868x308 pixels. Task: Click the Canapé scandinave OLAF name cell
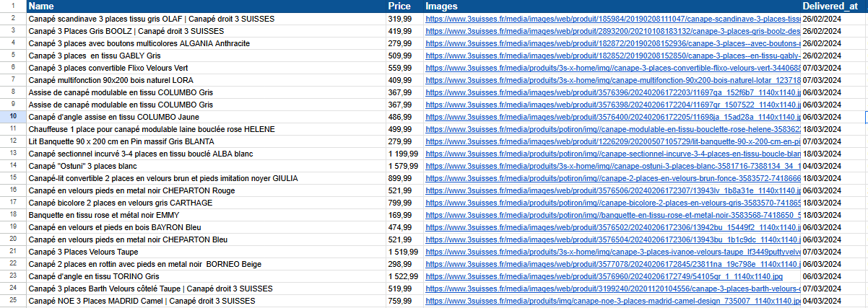point(206,19)
